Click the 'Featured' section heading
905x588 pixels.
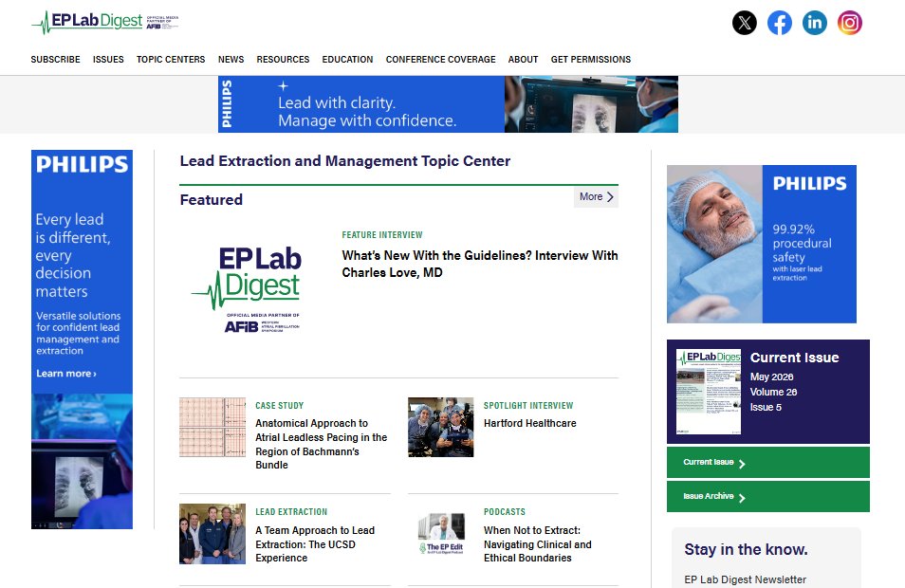[x=212, y=200]
